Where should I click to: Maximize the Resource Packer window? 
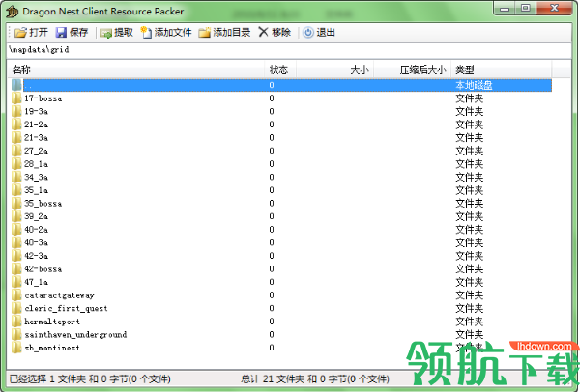pyautogui.click(x=526, y=9)
